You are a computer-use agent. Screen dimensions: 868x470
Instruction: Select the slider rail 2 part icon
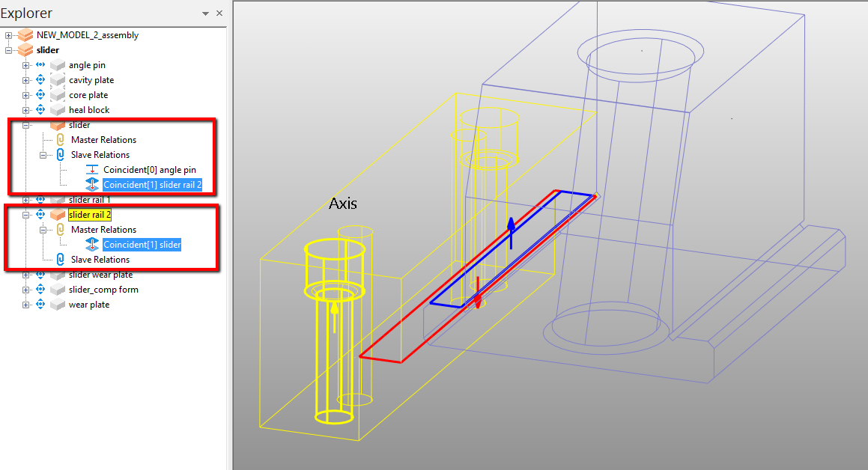58,214
